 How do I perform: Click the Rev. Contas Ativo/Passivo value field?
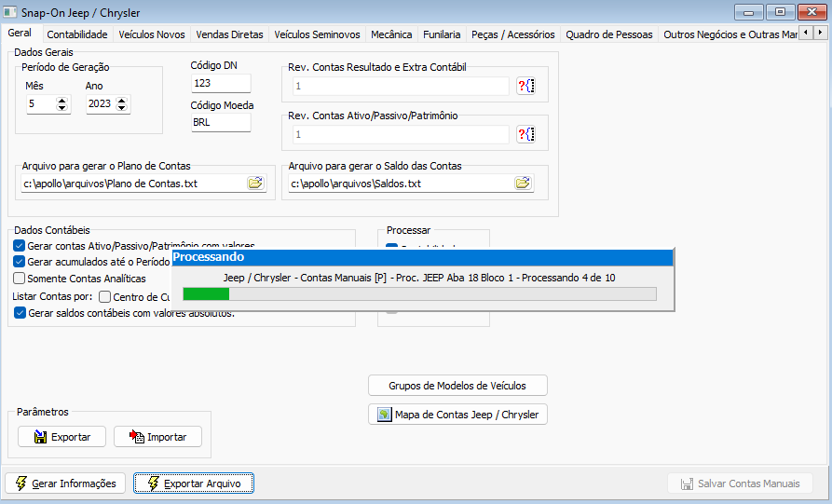pos(401,134)
